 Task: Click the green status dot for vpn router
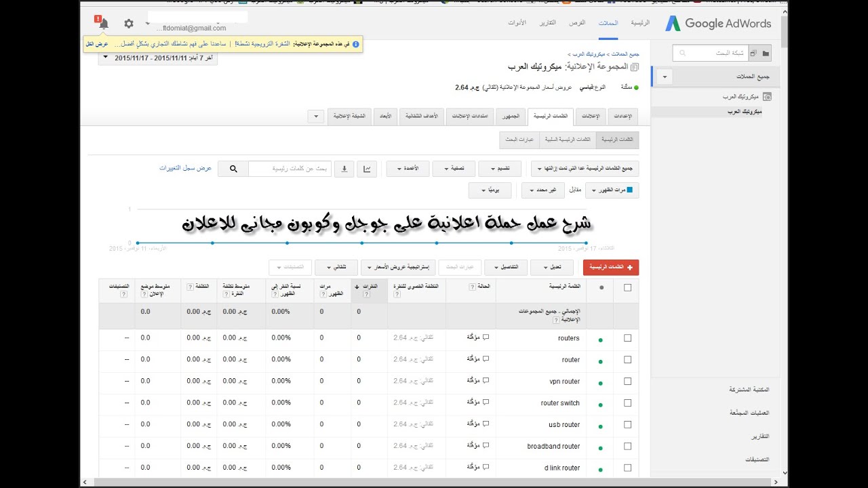pyautogui.click(x=601, y=382)
